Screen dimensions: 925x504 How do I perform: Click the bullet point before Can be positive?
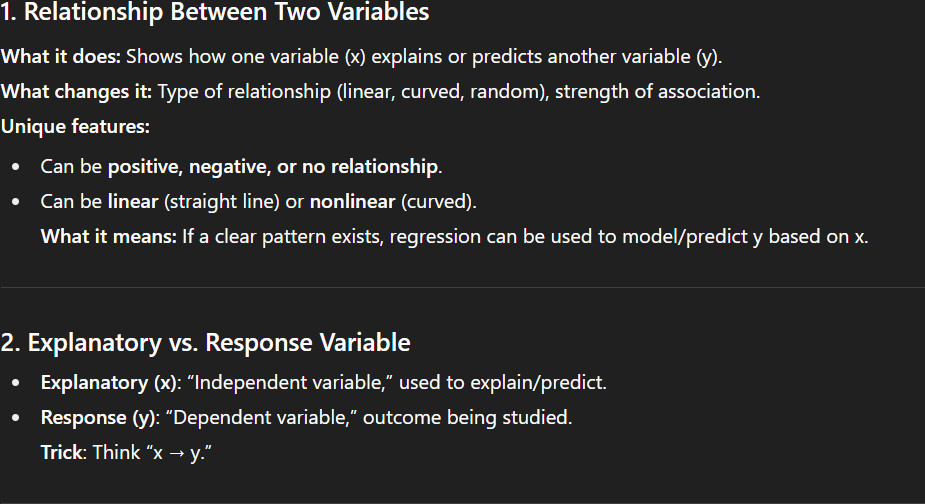coord(15,167)
